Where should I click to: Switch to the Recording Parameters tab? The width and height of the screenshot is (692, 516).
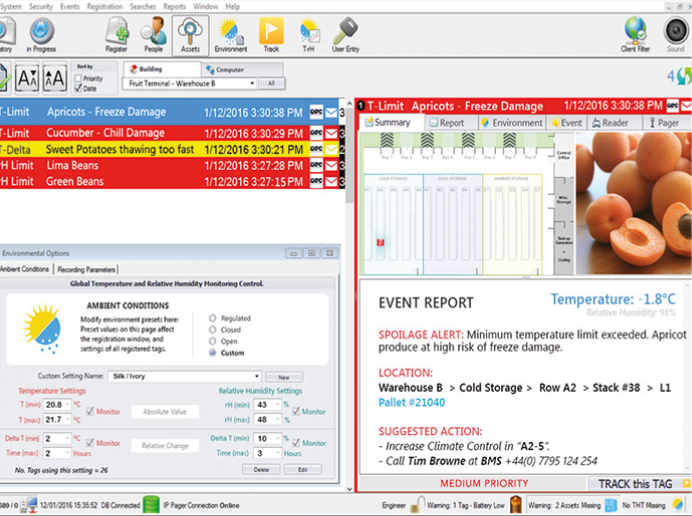[x=87, y=269]
